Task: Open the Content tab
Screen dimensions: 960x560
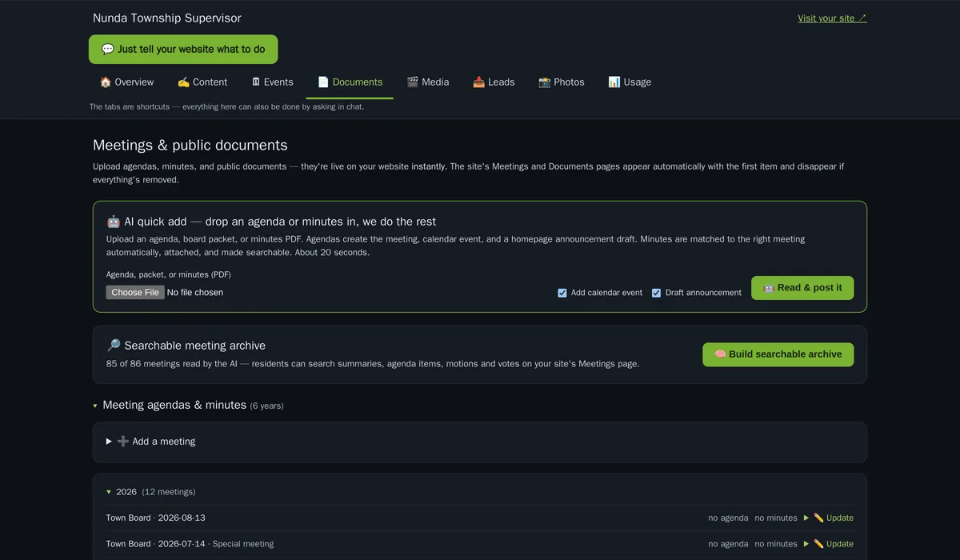Action: pos(202,82)
